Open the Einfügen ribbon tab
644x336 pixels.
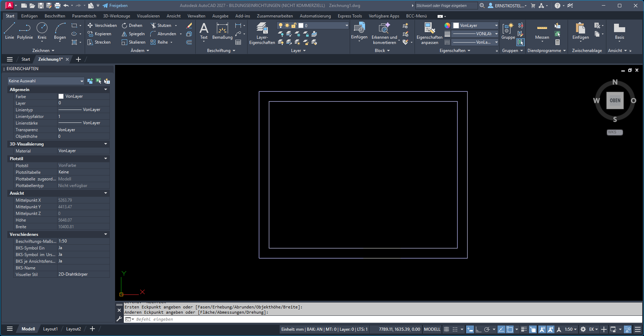point(29,16)
